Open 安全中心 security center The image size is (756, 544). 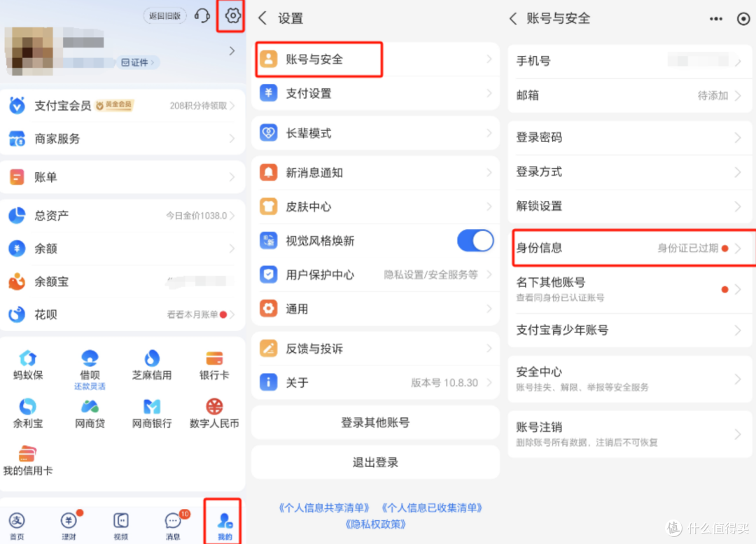tap(630, 379)
